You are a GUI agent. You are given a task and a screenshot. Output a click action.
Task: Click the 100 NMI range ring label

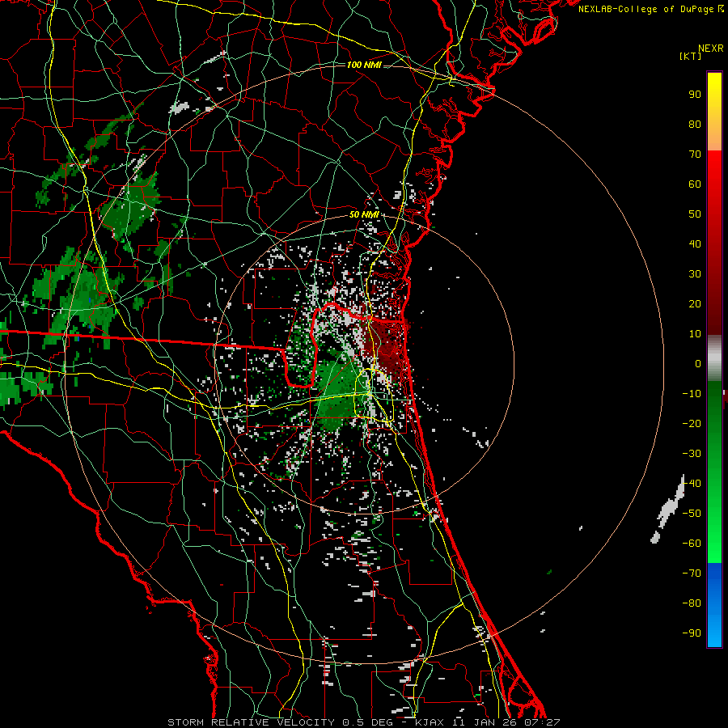[x=364, y=65]
